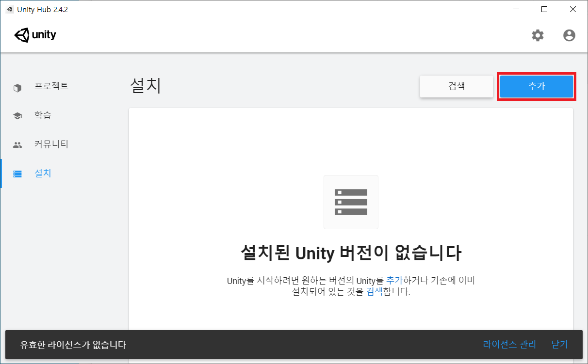
Task: Minimize the Unity Hub window
Action: (x=517, y=9)
